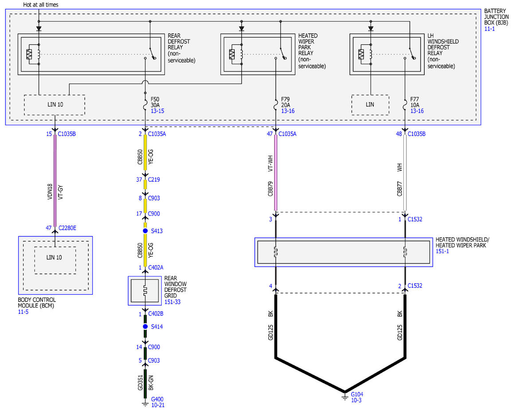Click the LH WINDSHIELD DEFROST RELAY label
532x411 pixels.
[443, 51]
